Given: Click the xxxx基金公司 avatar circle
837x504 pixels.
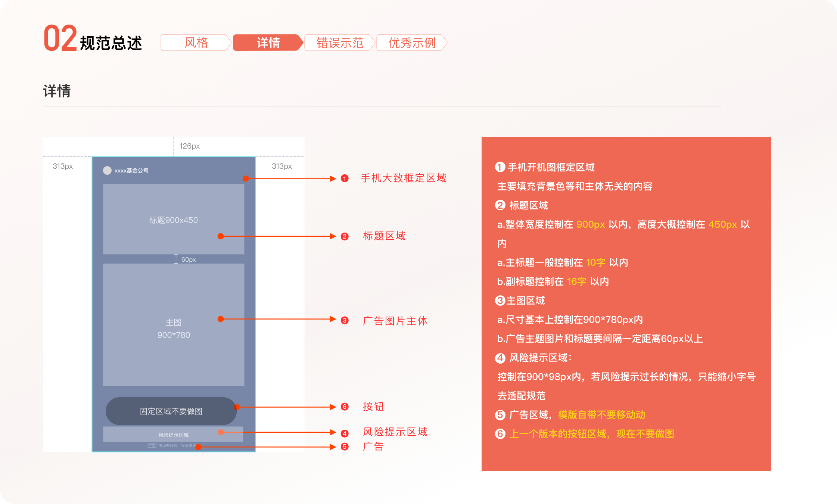Looking at the screenshot, I should (107, 170).
